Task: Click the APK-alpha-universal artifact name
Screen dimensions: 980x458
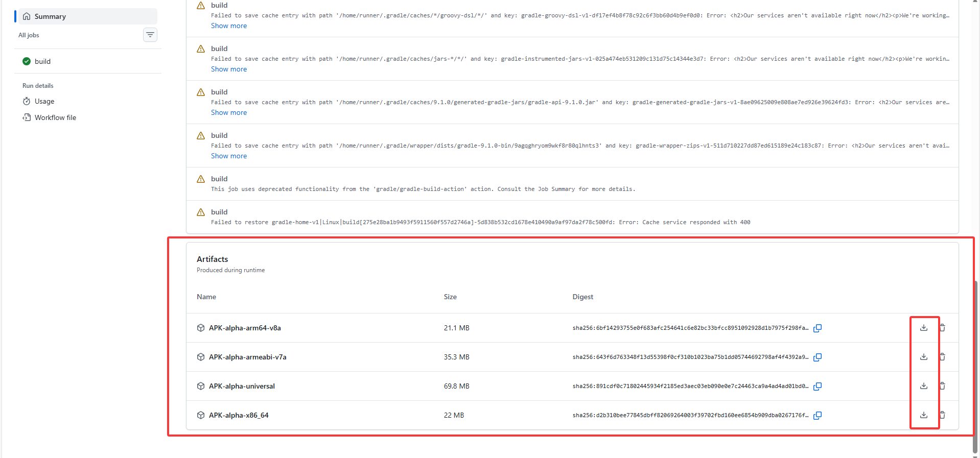Action: pos(242,387)
